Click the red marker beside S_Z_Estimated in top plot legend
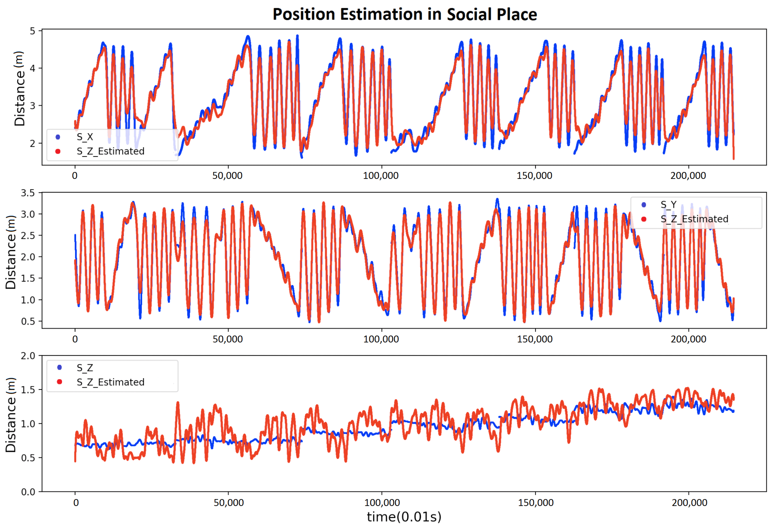 click(x=58, y=152)
